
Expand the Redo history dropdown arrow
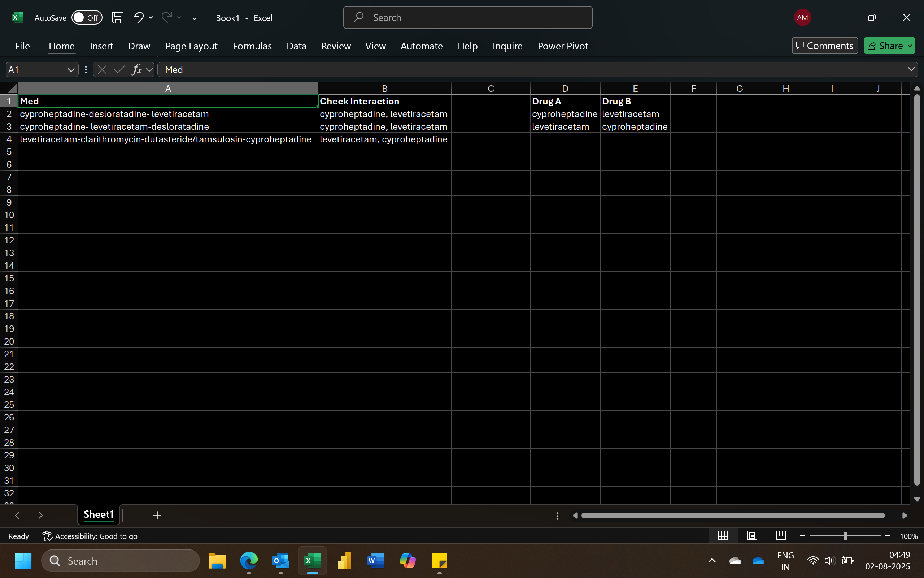point(179,18)
